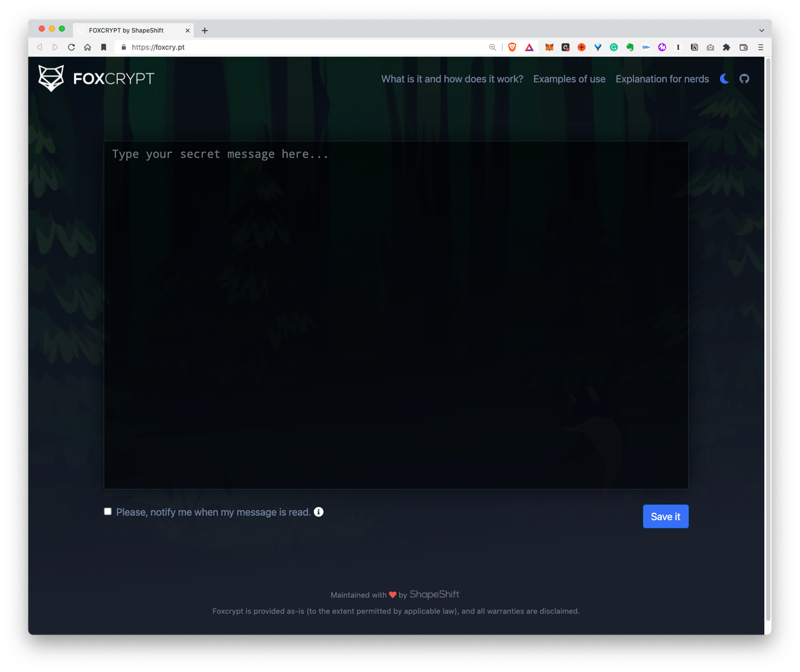Click the FOXCRYPT fox logo
Image resolution: width=800 pixels, height=672 pixels.
click(50, 78)
